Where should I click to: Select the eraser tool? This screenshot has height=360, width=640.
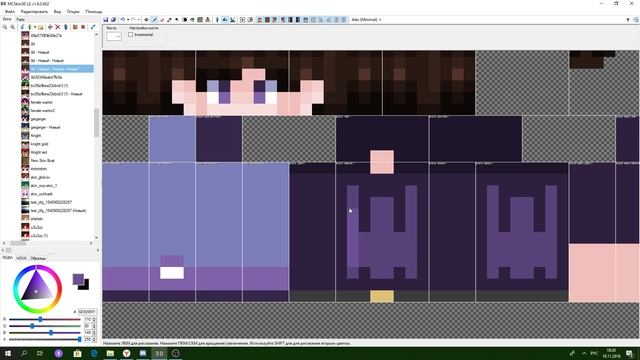tap(161, 20)
